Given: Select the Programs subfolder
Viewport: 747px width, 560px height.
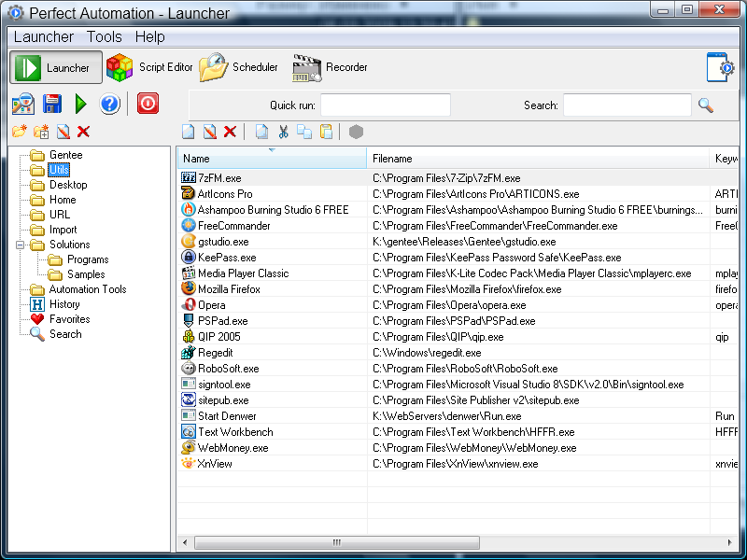Looking at the screenshot, I should click(x=88, y=259).
